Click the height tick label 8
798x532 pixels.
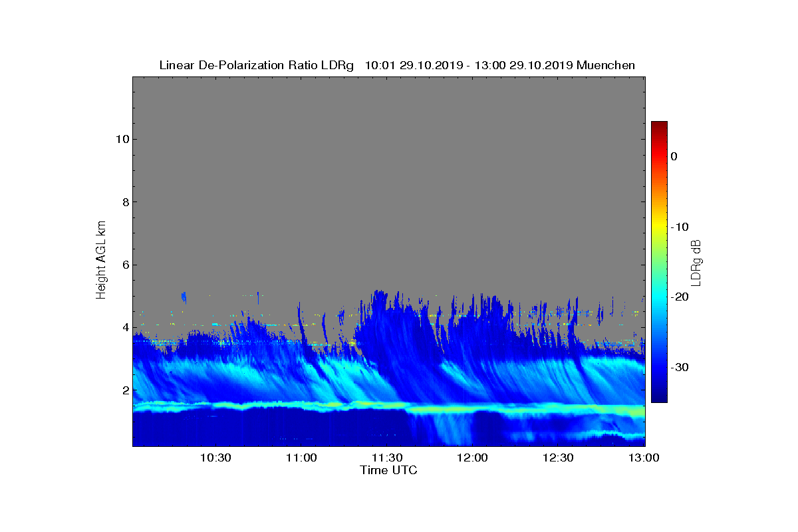click(125, 202)
